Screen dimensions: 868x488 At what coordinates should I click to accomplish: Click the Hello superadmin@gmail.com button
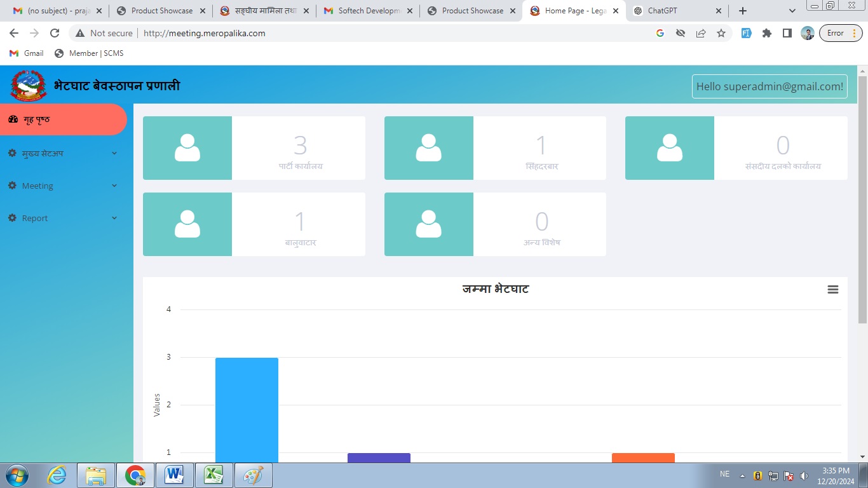point(769,86)
